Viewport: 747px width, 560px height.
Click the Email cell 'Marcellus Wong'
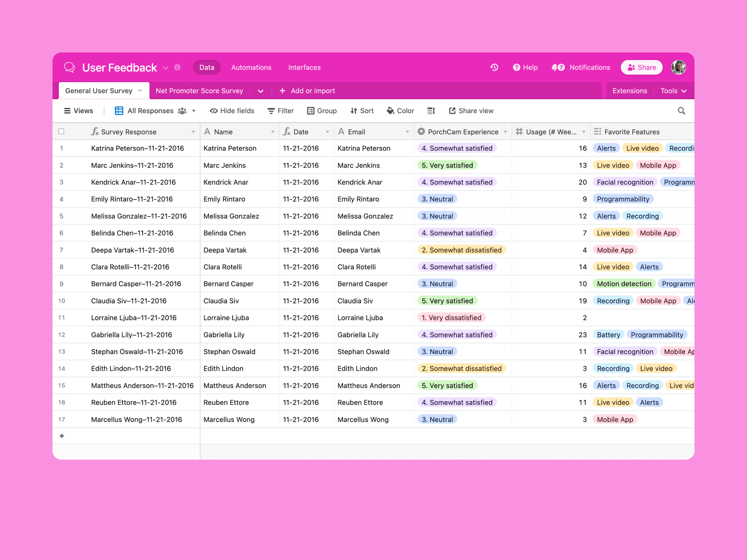pyautogui.click(x=374, y=420)
